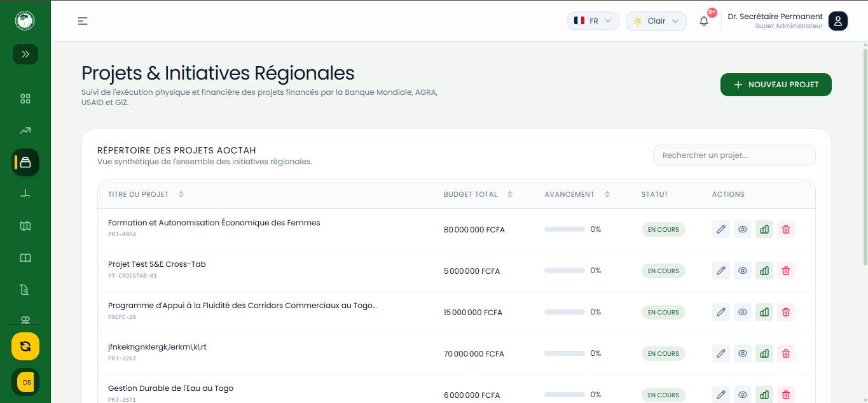Delete the Gestion Durable de l'Eau project
The height and width of the screenshot is (403, 868).
pyautogui.click(x=786, y=395)
